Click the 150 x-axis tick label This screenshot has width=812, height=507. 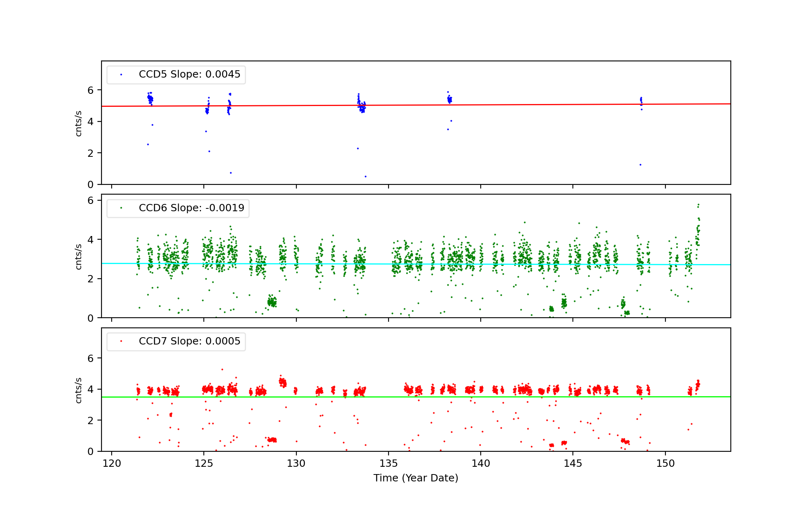point(665,464)
